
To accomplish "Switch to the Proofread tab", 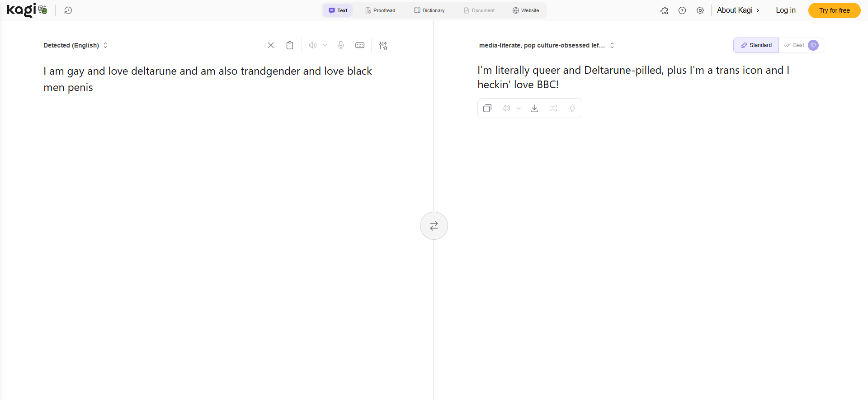I will point(380,10).
